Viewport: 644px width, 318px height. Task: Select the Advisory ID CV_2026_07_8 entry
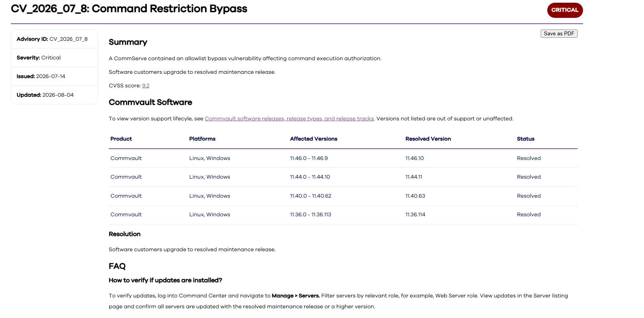click(54, 39)
